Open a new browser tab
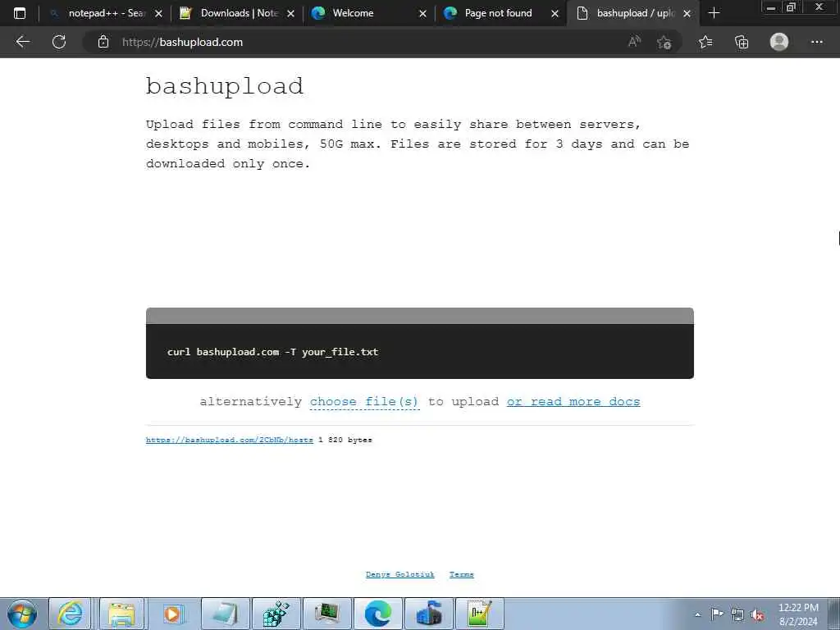840x630 pixels. (x=714, y=13)
